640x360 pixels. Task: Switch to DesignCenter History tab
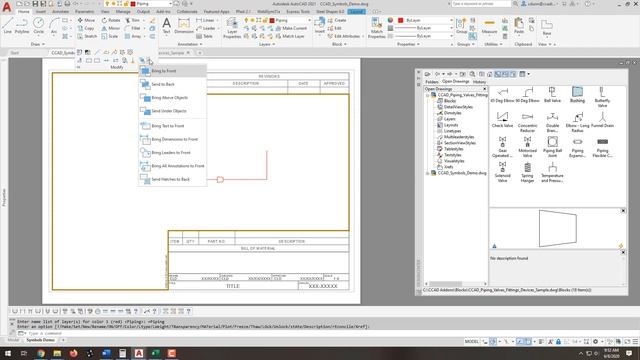pos(479,82)
